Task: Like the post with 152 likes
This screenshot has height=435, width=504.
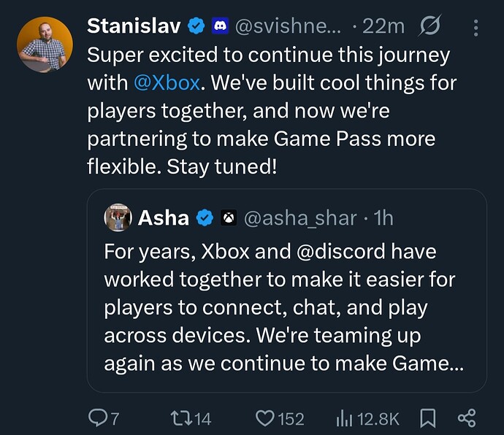Action: pyautogui.click(x=279, y=418)
